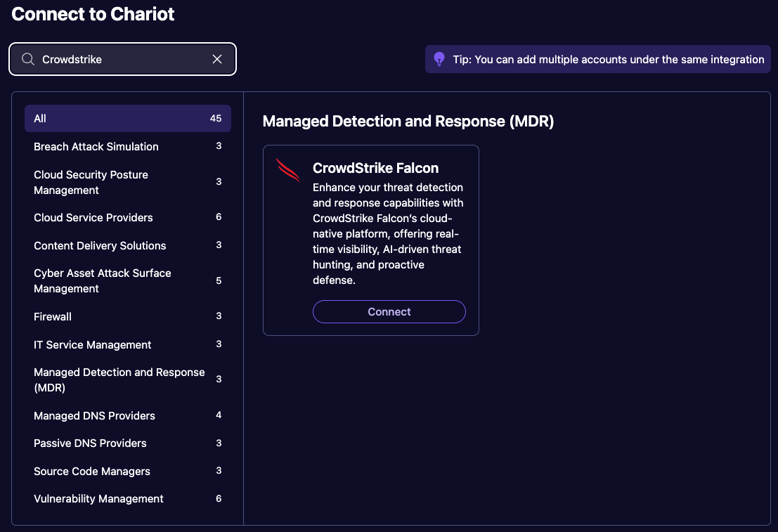
Task: Click the Connect to Chariot page title
Action: (x=93, y=14)
